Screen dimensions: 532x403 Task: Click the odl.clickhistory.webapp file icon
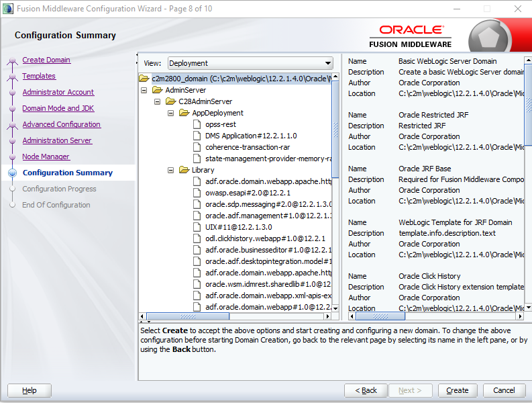(x=197, y=238)
